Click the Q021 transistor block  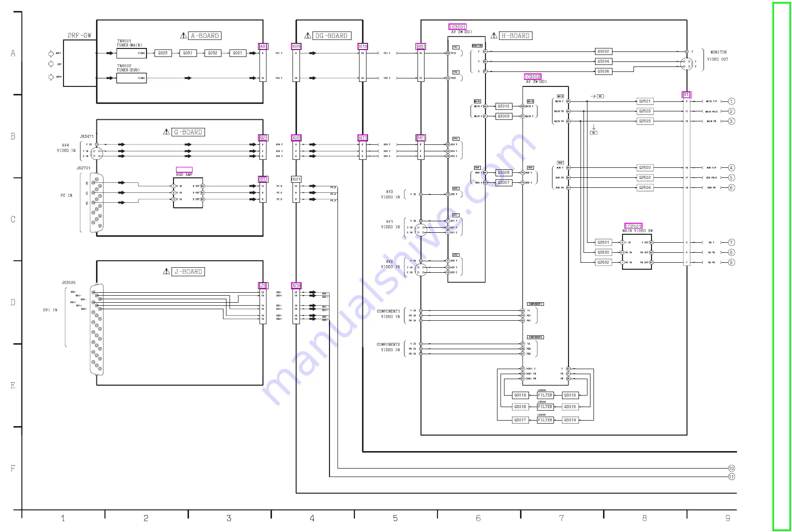pos(238,53)
